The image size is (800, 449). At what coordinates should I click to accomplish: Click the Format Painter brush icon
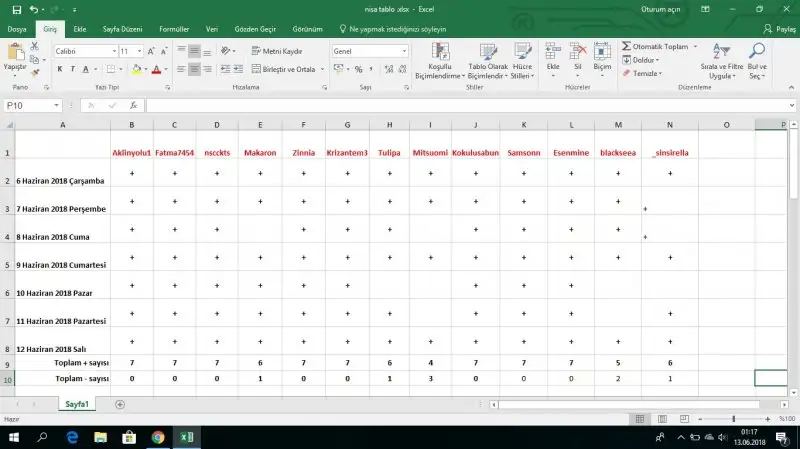(x=36, y=72)
